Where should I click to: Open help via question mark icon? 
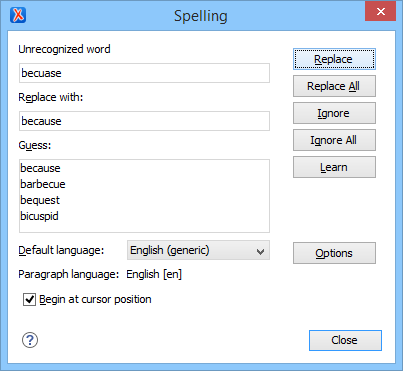click(30, 340)
